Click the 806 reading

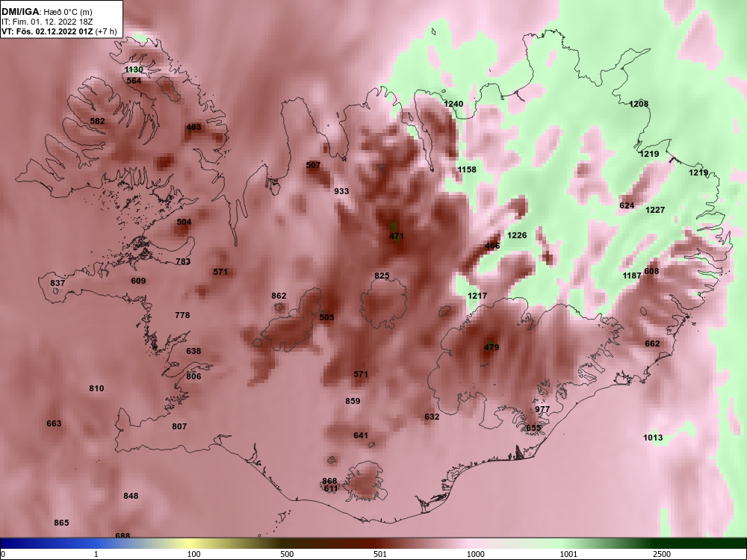193,376
